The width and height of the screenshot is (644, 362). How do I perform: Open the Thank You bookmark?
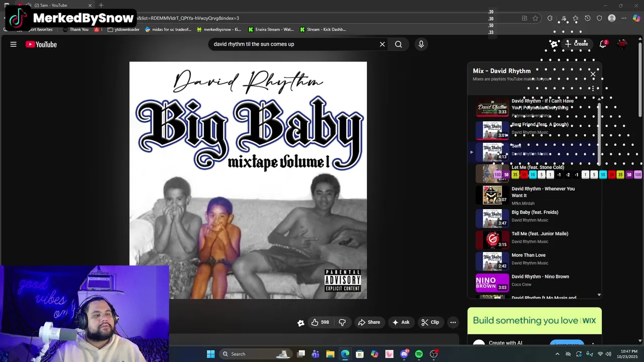pyautogui.click(x=75, y=29)
